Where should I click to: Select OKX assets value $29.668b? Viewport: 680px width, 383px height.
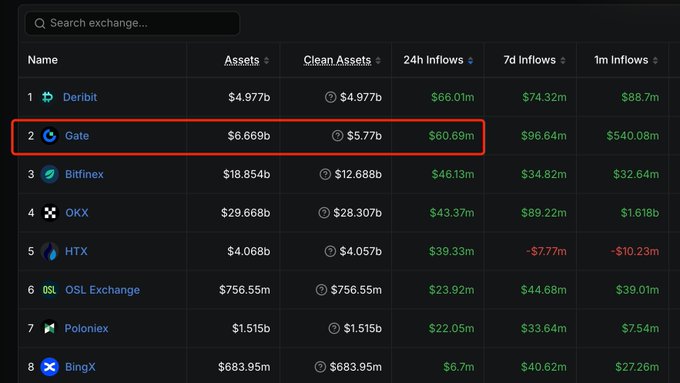(x=245, y=213)
